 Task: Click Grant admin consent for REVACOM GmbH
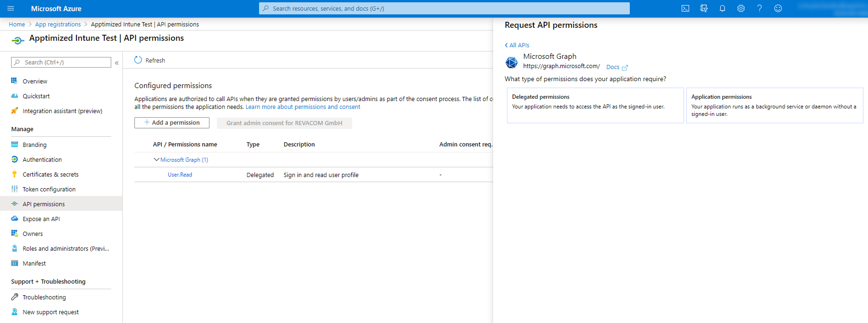tap(285, 123)
